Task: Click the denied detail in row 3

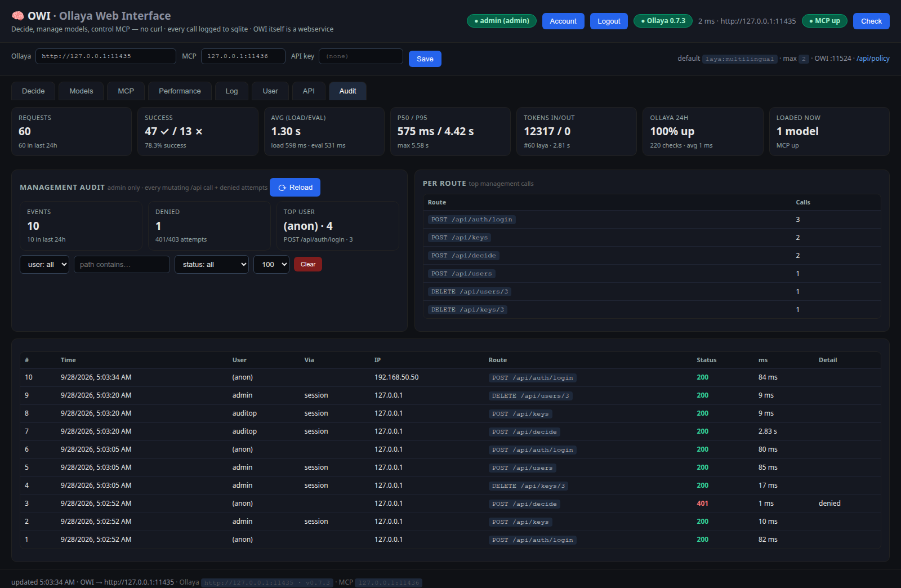Action: pos(829,504)
